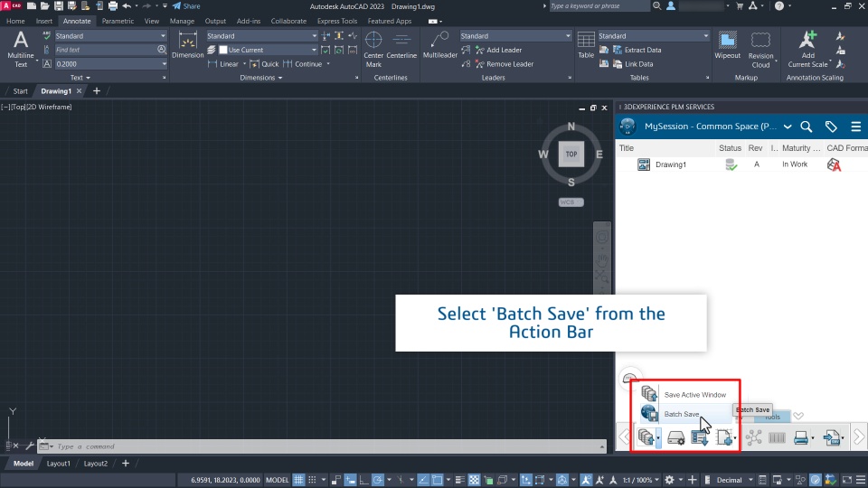Click the Remove Leader button
Viewport: 868px width, 488px height.
pyautogui.click(x=505, y=64)
